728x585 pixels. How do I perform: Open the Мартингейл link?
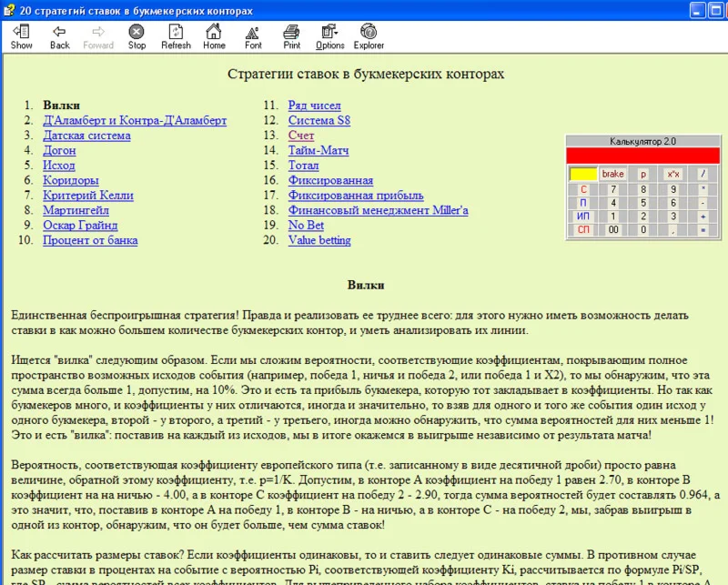coord(76,210)
